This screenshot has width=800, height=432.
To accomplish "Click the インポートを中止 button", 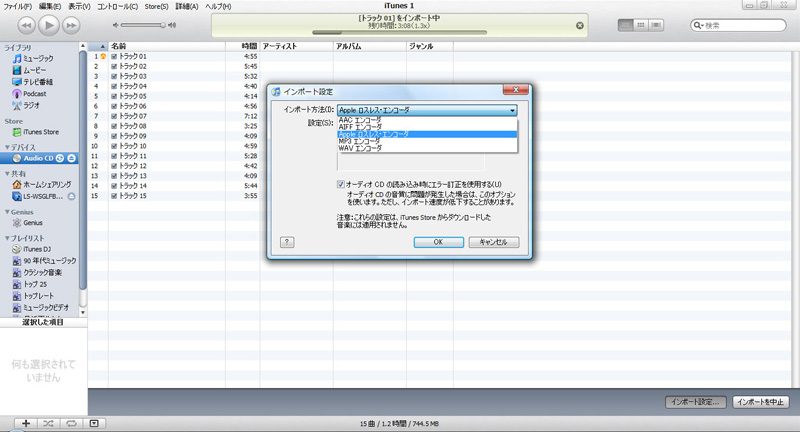I will pyautogui.click(x=762, y=401).
